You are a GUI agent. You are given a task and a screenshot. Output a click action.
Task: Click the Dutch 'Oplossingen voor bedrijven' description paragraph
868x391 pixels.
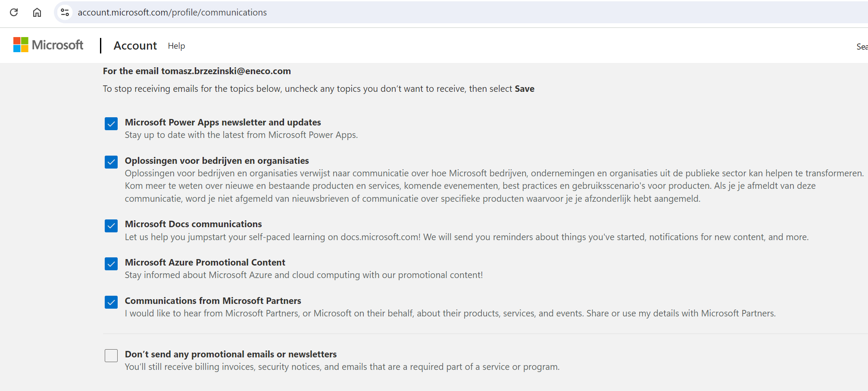click(494, 186)
